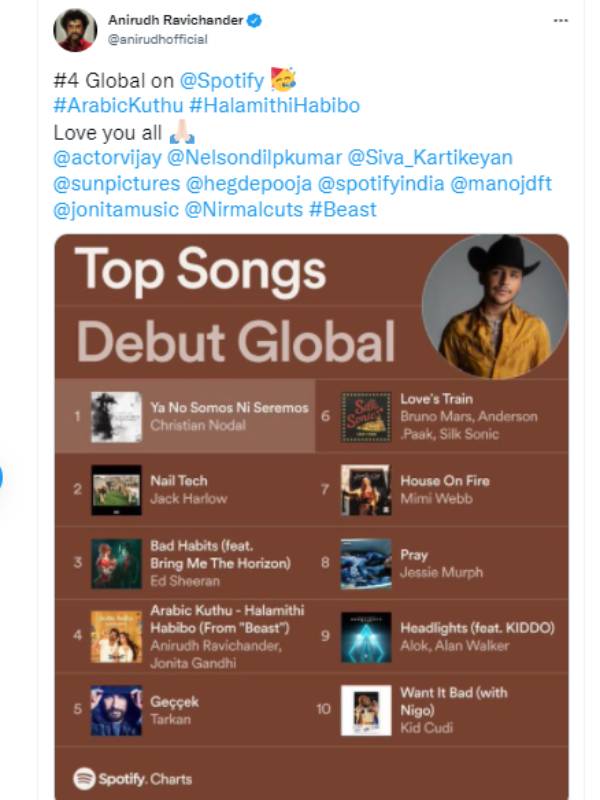Click the verified badge beside Anirudh Ravichander
Image resolution: width=600 pixels, height=800 pixels.
[x=256, y=20]
